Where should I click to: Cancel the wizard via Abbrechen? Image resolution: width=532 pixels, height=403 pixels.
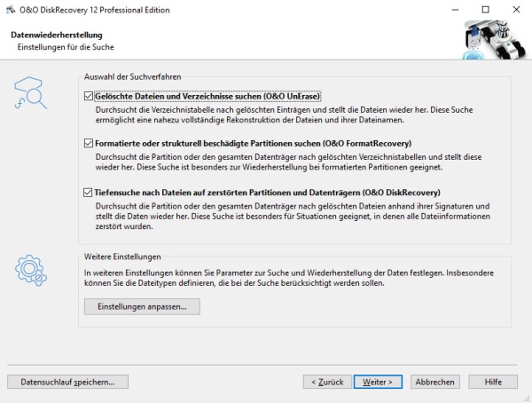435,382
